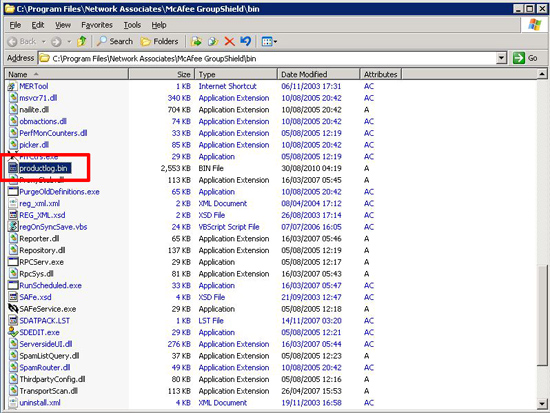Screen dimensions: 550x413
Task: Click the Move To folder icon
Action: point(196,41)
